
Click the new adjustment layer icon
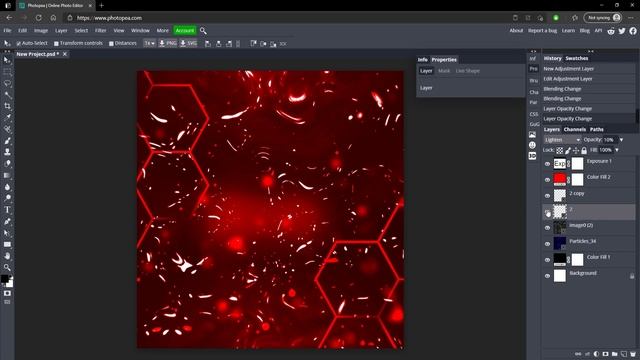[596, 354]
